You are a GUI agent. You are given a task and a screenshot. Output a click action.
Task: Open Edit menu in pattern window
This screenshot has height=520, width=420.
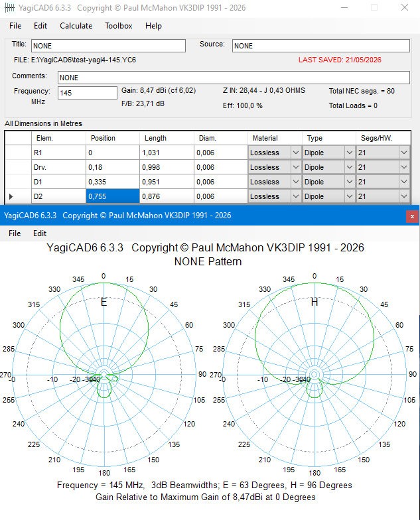(x=40, y=233)
